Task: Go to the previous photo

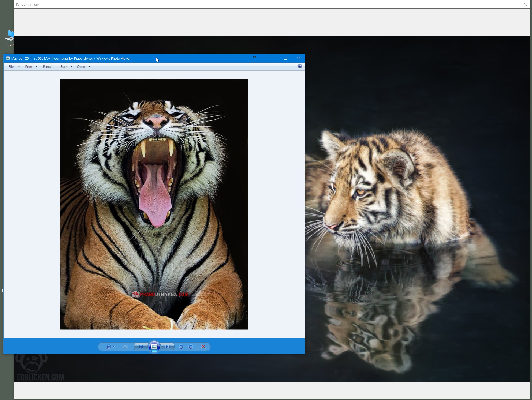Action: tap(141, 347)
